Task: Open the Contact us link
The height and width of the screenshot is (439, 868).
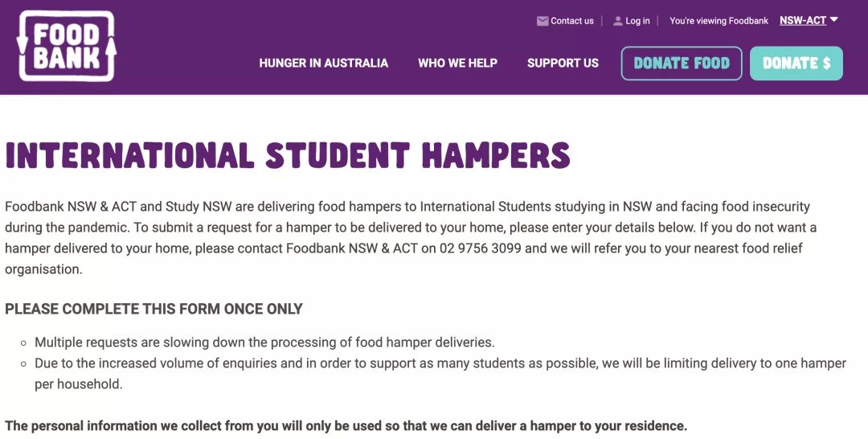Action: point(572,21)
